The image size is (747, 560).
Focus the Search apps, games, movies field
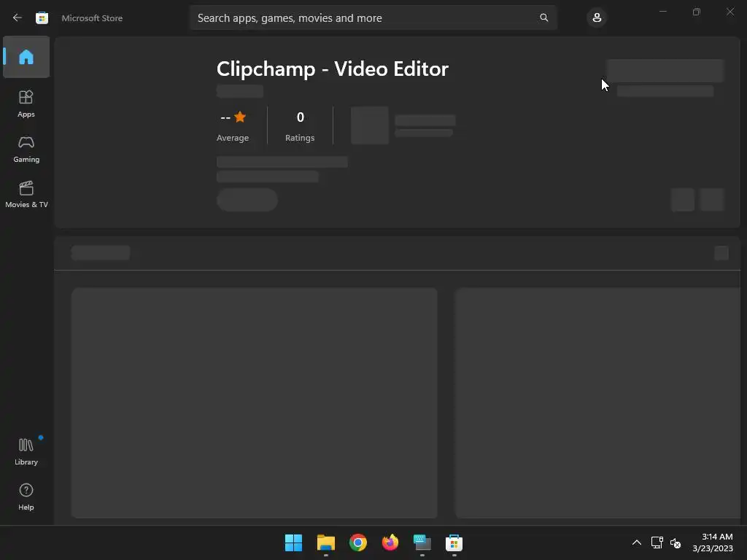click(x=373, y=17)
